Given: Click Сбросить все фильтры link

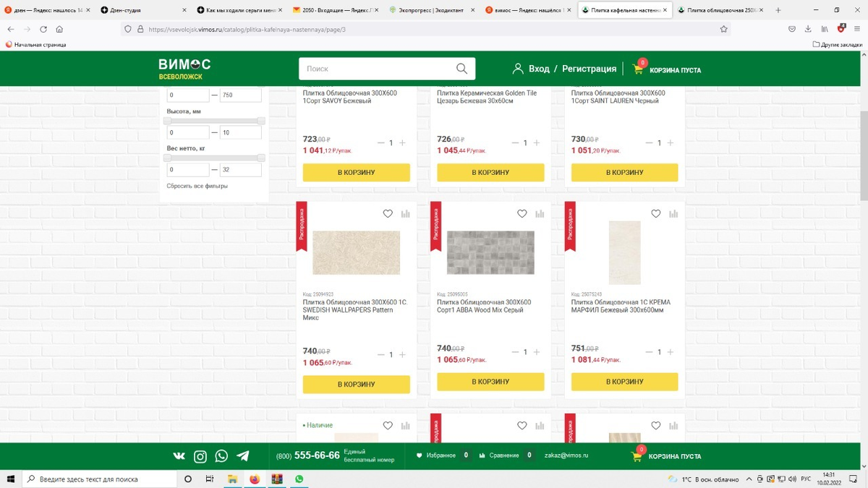Looking at the screenshot, I should point(197,186).
